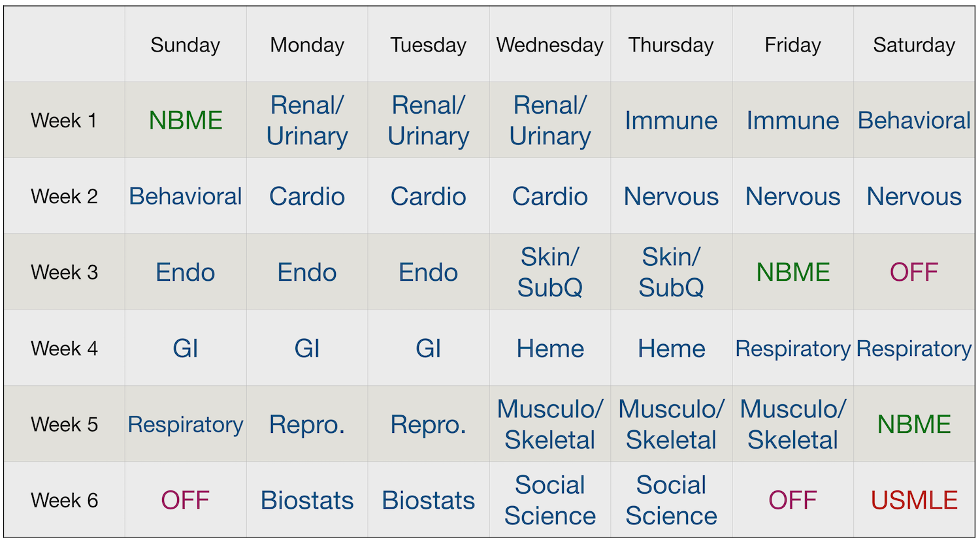Click the Friday column header
The width and height of the screenshot is (980, 542).
792,45
